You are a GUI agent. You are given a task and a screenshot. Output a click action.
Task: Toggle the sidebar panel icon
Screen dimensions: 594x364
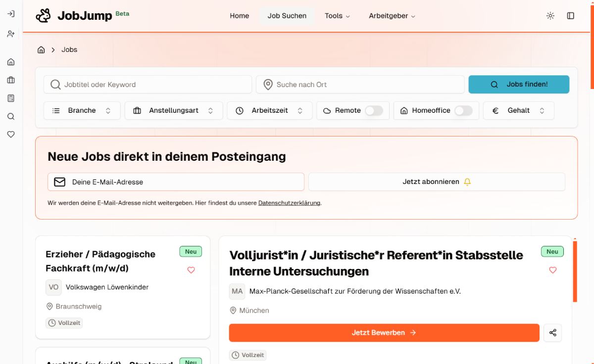[x=571, y=16]
